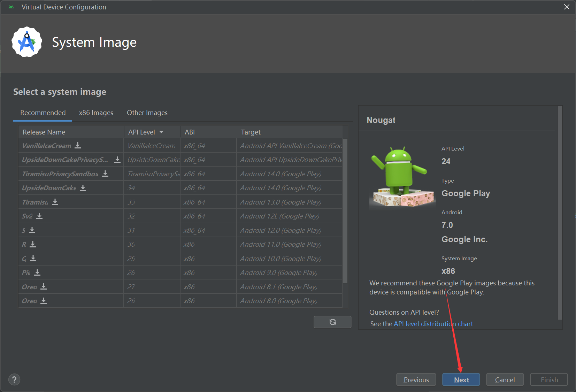Open the API level distribution chart link
576x392 pixels.
pyautogui.click(x=433, y=324)
